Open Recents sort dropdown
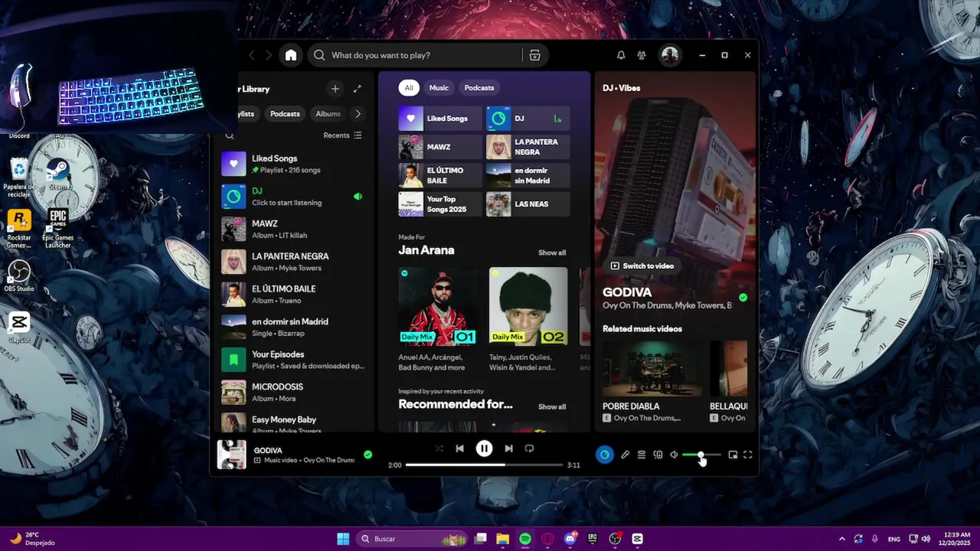 click(342, 135)
